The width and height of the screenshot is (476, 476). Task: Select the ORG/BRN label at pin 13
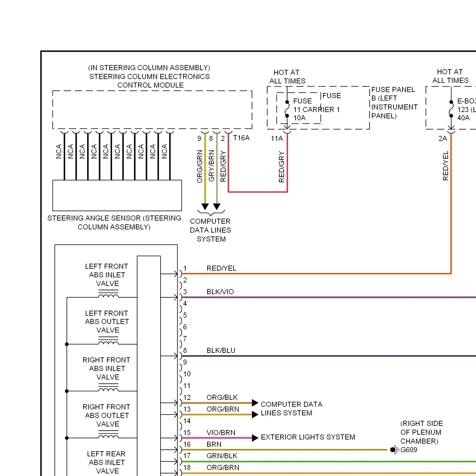[223, 409]
